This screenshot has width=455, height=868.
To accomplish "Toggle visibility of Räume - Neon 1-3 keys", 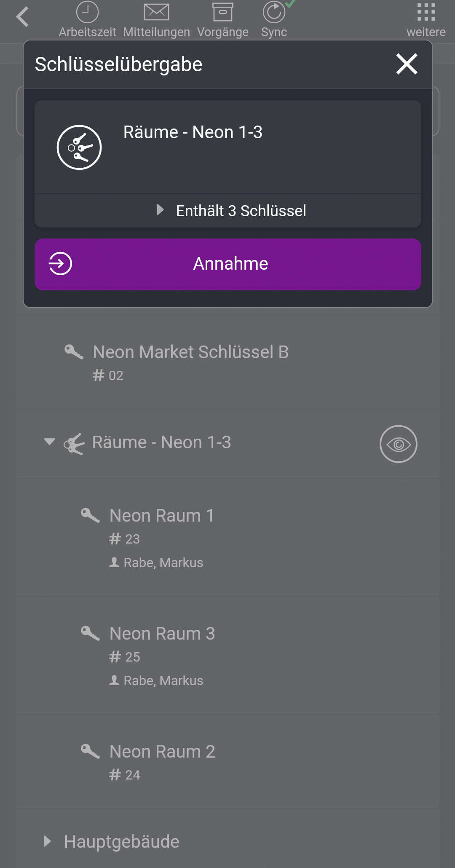I will [398, 444].
